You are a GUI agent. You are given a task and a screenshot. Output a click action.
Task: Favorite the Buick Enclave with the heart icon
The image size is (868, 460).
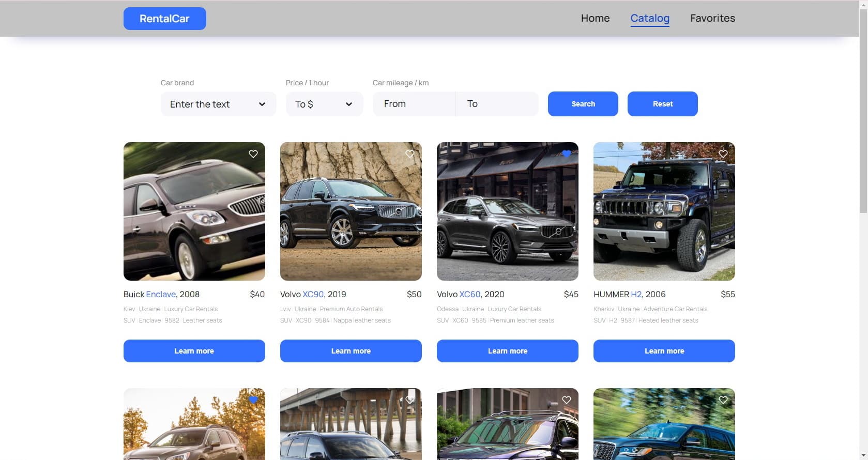tap(253, 154)
